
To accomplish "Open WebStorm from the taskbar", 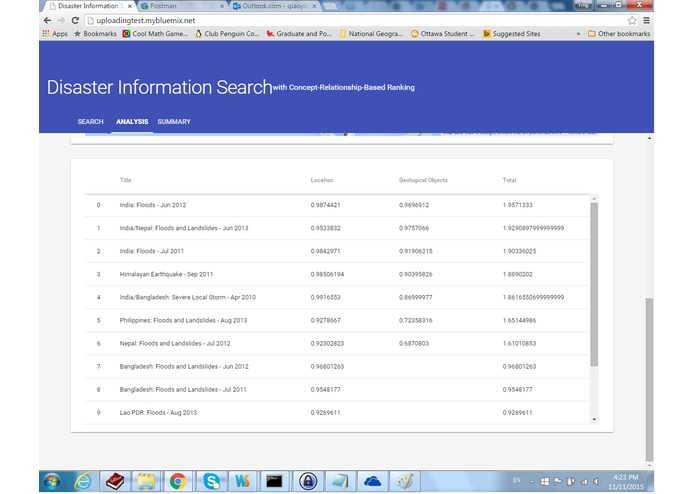I will pos(242,481).
